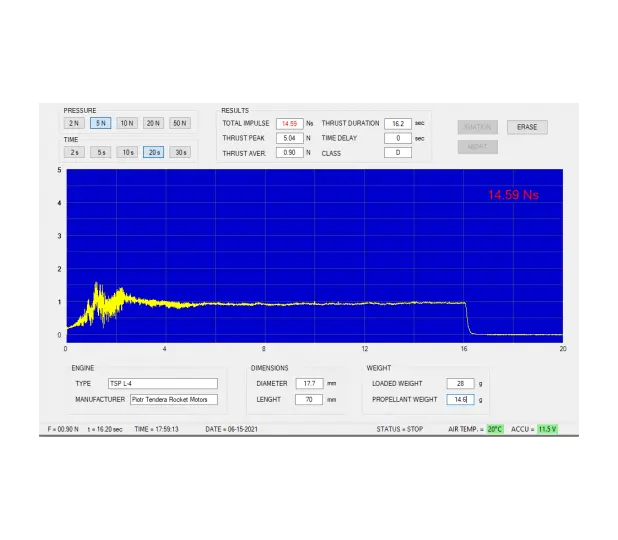Select the 10 N pressure range
The height and width of the screenshot is (540, 618).
[x=127, y=123]
